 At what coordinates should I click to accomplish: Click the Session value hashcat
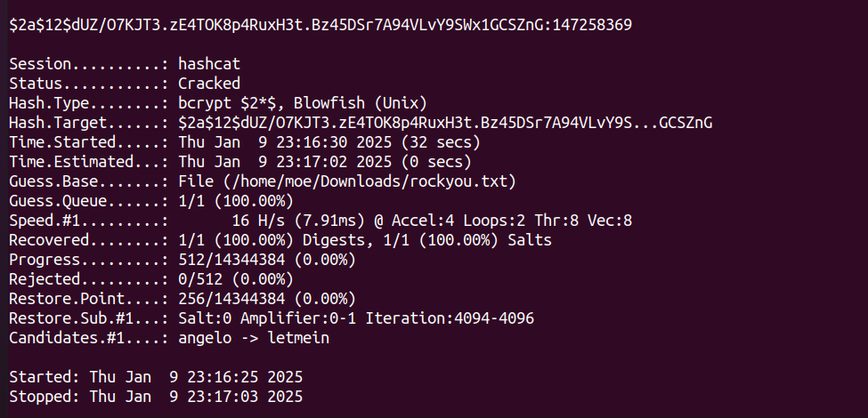click(x=209, y=64)
